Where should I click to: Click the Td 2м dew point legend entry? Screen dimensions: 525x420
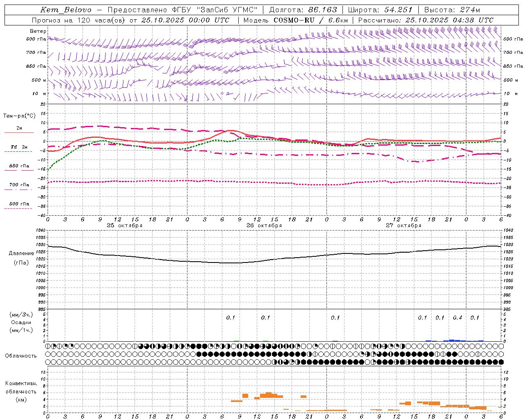point(19,147)
